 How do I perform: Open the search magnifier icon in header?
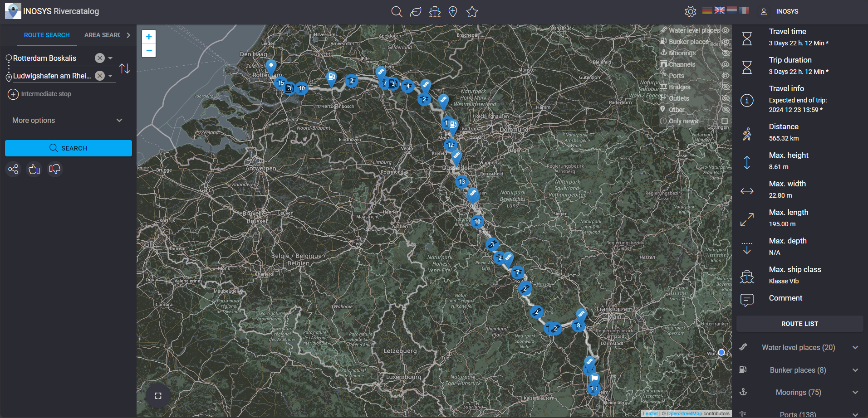[397, 12]
